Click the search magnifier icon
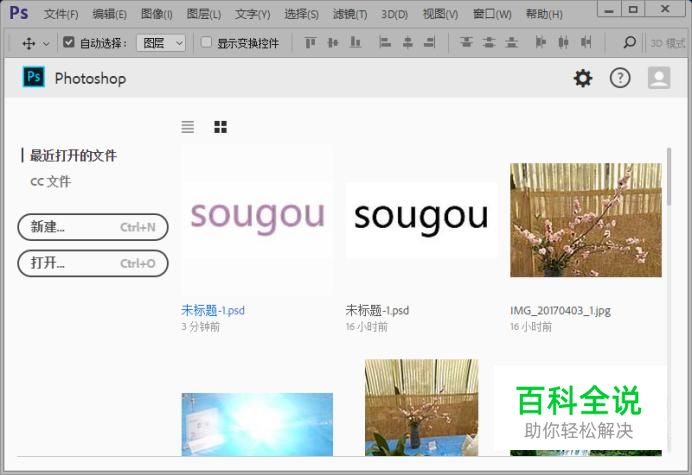Image resolution: width=692 pixels, height=475 pixels. tap(629, 43)
